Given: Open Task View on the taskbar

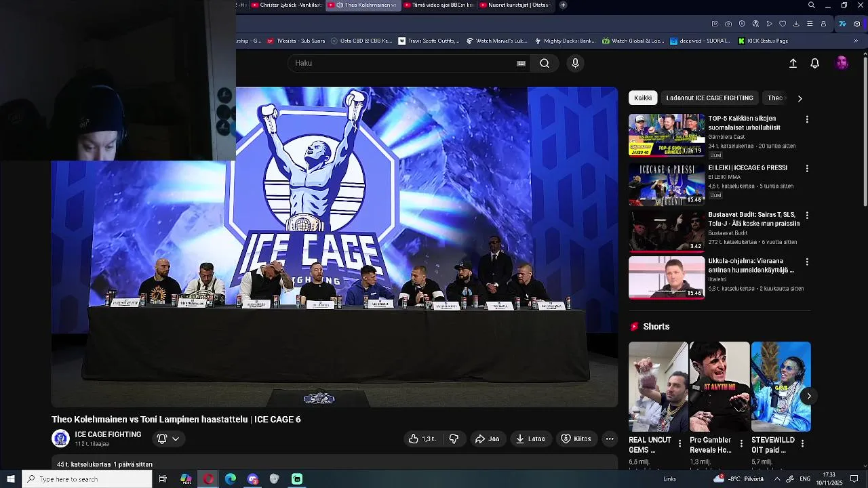Looking at the screenshot, I should tap(163, 479).
